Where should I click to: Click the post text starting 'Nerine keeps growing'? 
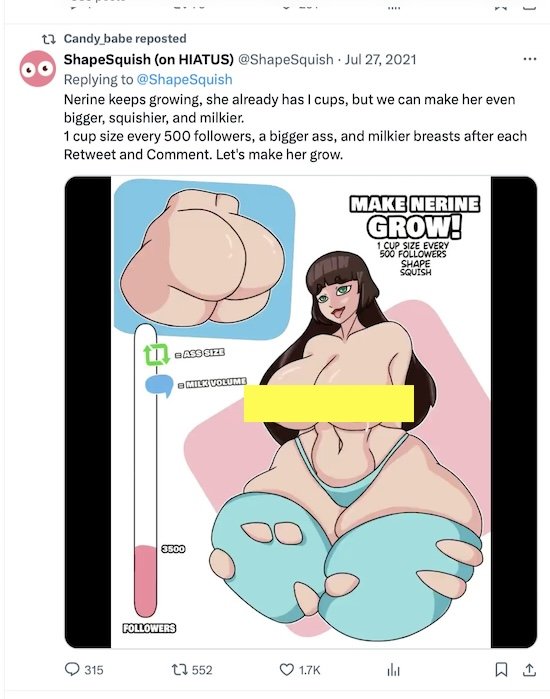tap(295, 127)
